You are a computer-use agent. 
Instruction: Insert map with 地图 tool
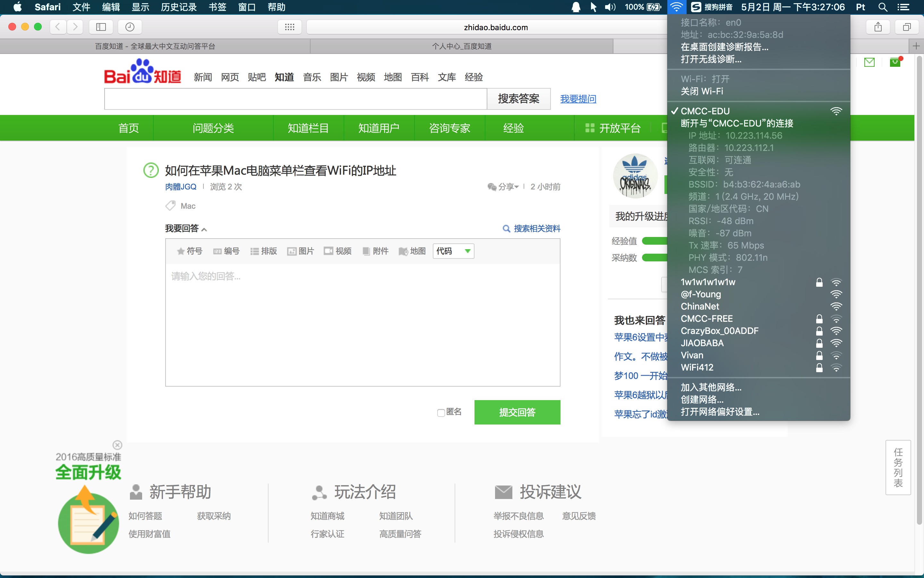tap(412, 251)
